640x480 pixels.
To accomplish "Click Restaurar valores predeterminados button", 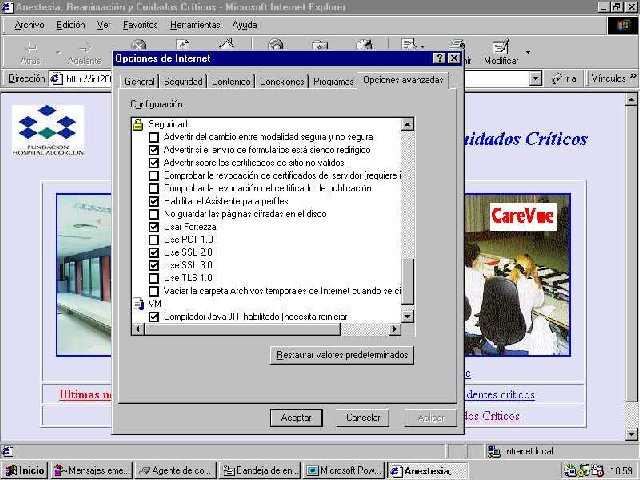I will point(342,355).
